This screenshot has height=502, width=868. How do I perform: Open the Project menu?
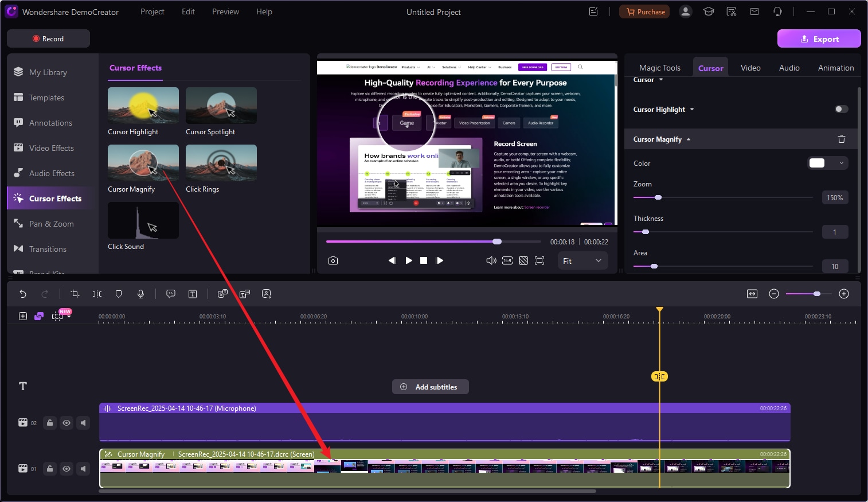click(153, 11)
